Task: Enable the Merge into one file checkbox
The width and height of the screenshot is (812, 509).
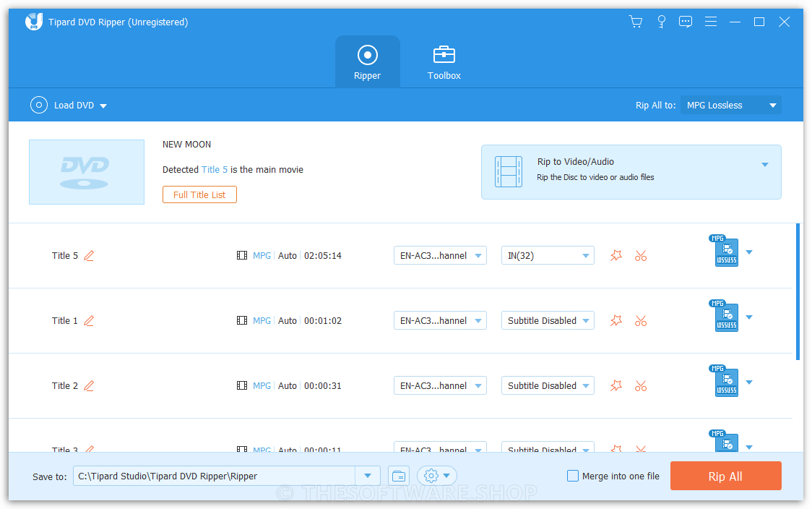Action: pos(573,476)
